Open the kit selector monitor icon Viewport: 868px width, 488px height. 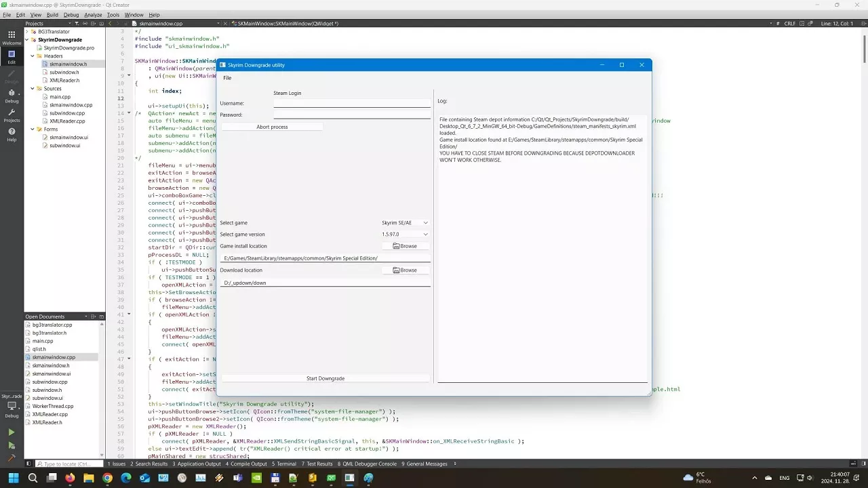12,405
